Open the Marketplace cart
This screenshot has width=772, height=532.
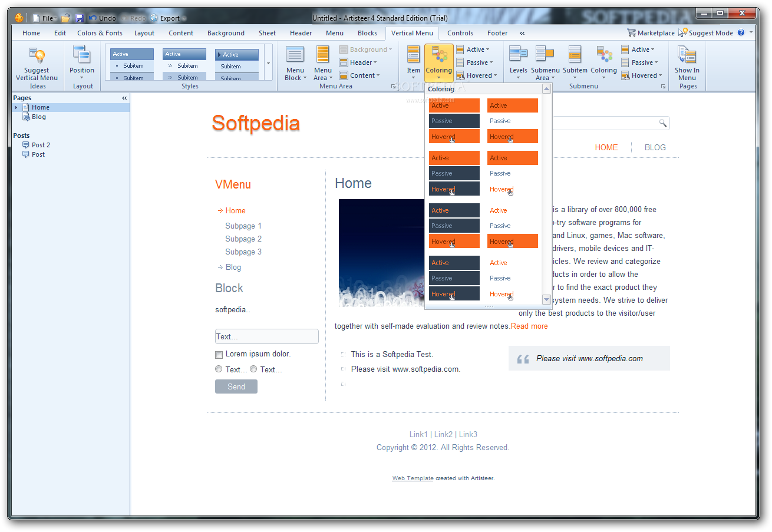click(651, 33)
